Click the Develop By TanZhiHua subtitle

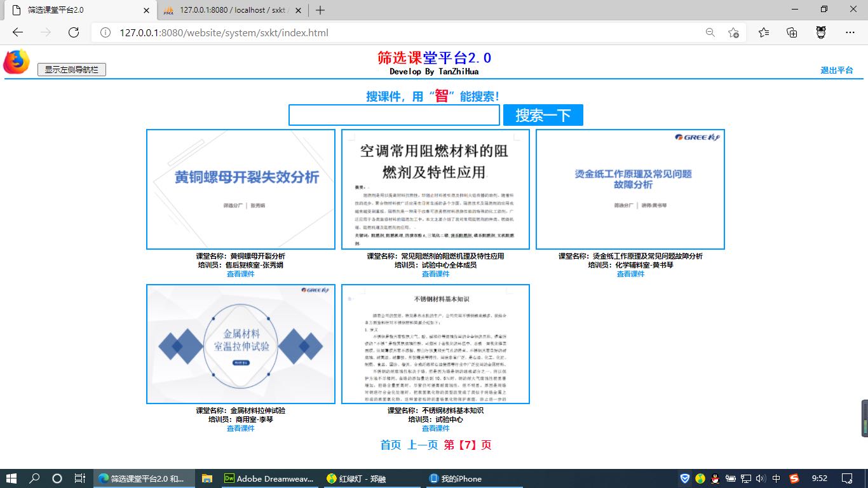coord(435,72)
